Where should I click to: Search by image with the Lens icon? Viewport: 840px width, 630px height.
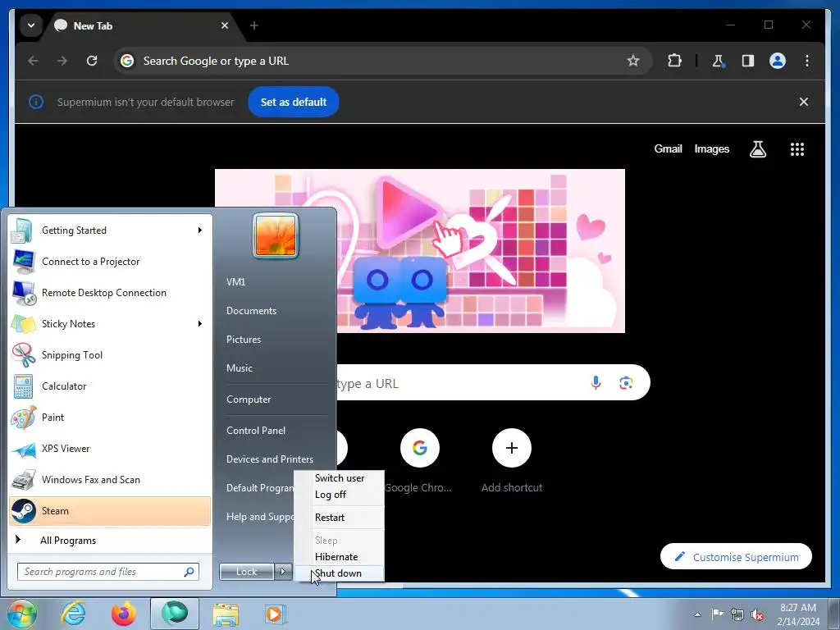(x=626, y=382)
